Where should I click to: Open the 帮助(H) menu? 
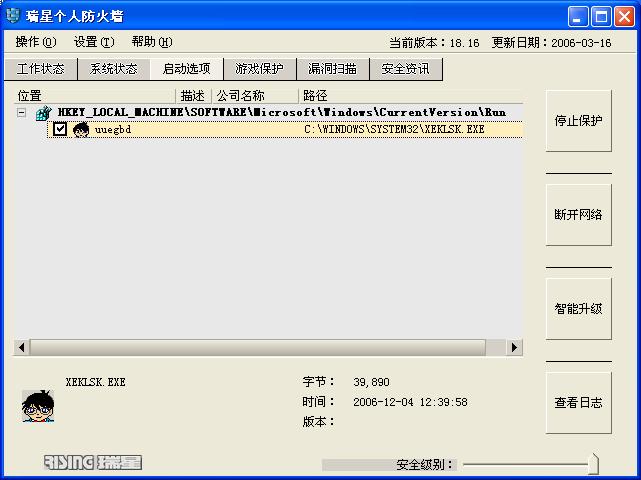click(152, 42)
